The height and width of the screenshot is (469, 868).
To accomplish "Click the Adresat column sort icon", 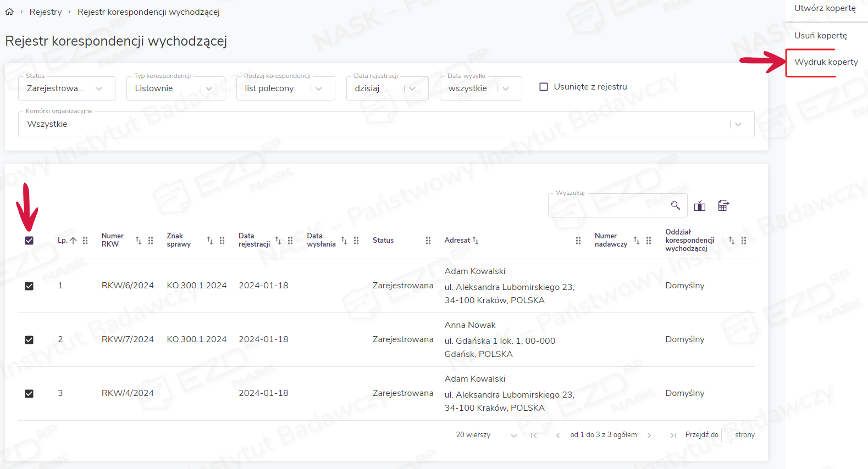I will click(x=476, y=241).
